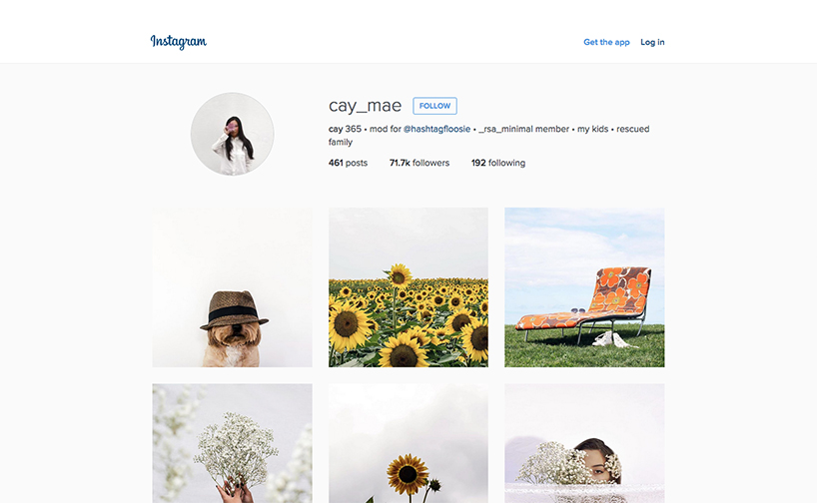This screenshot has height=504, width=817.
Task: Open the woman behind white flowers photo
Action: coord(584,443)
